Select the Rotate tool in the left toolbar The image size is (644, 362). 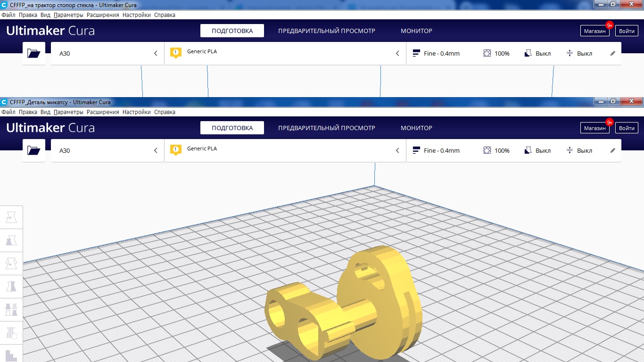pyautogui.click(x=11, y=263)
